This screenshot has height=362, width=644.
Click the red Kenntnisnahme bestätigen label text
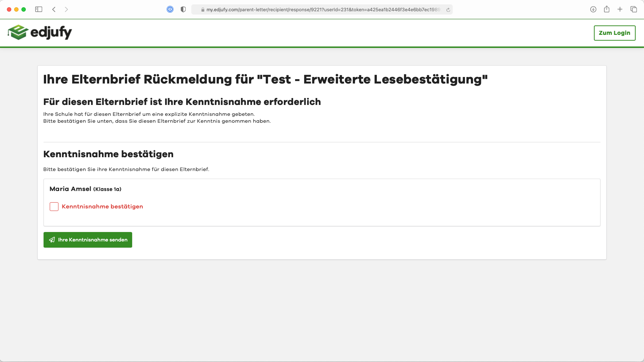[102, 207]
